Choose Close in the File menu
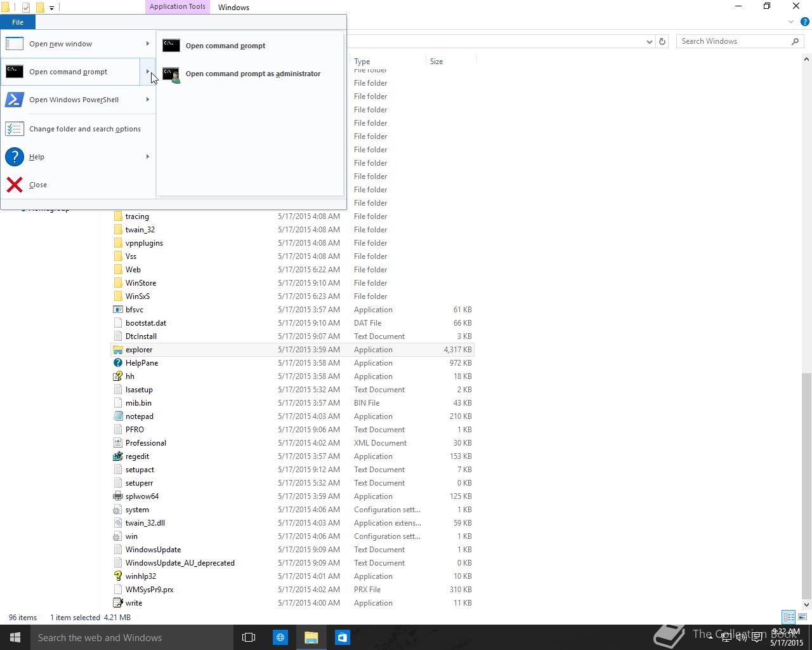The width and height of the screenshot is (812, 650). tap(78, 185)
